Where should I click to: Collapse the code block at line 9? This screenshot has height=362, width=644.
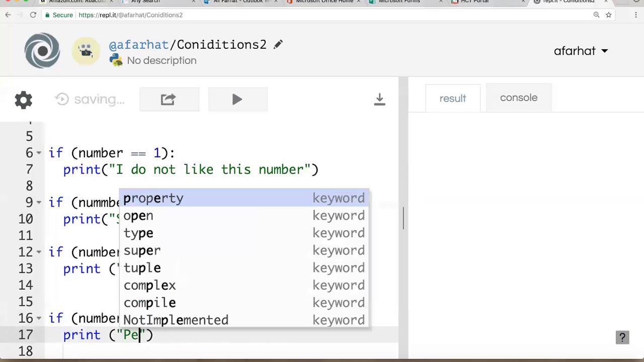tap(39, 202)
